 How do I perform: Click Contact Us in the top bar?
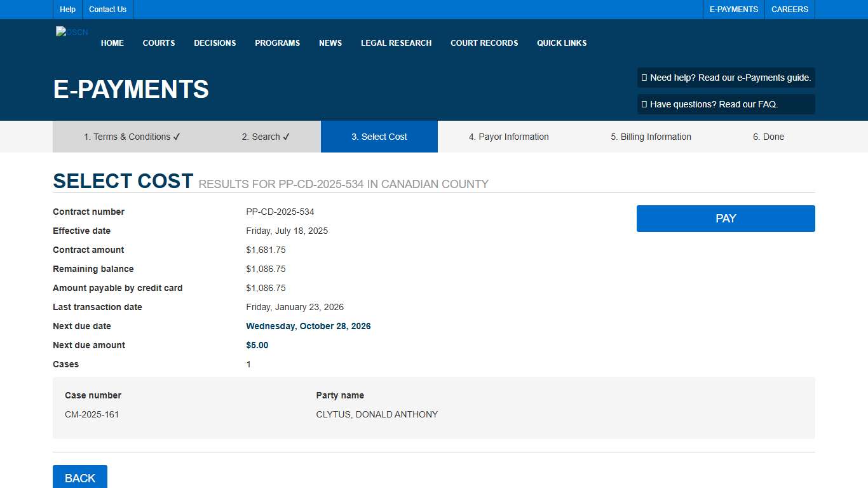tap(107, 9)
